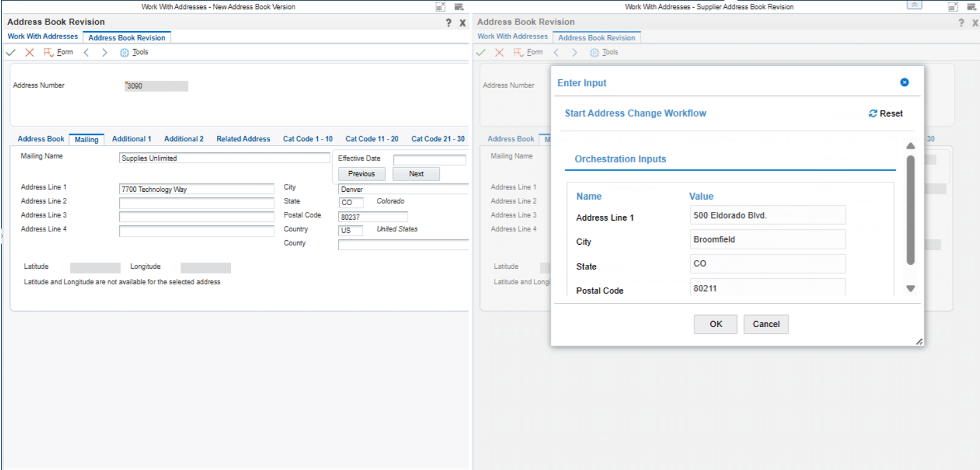Open the Cat Code 11 - 20 tab
The image size is (980, 470).
pos(372,139)
